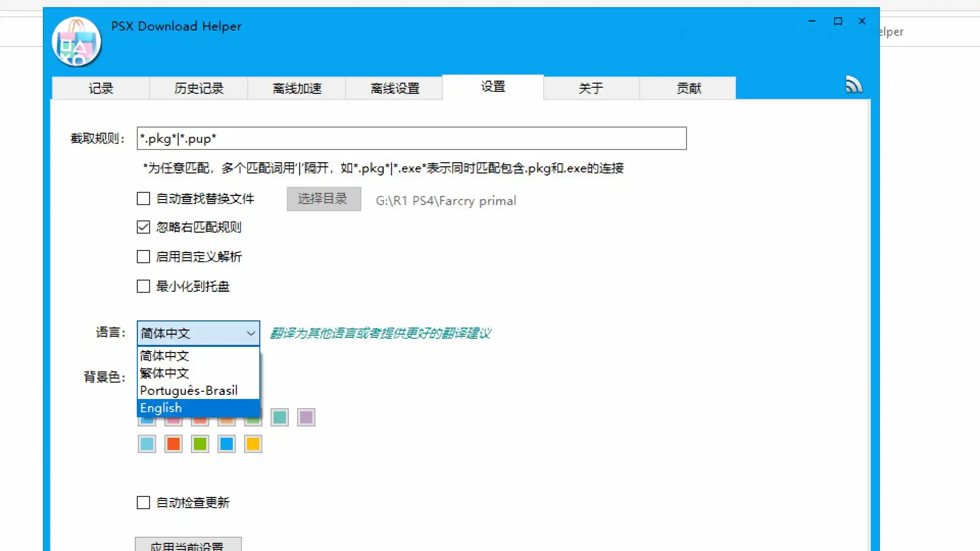The image size is (980, 551).
Task: Switch to the 历史记录 tab
Action: pyautogui.click(x=199, y=88)
